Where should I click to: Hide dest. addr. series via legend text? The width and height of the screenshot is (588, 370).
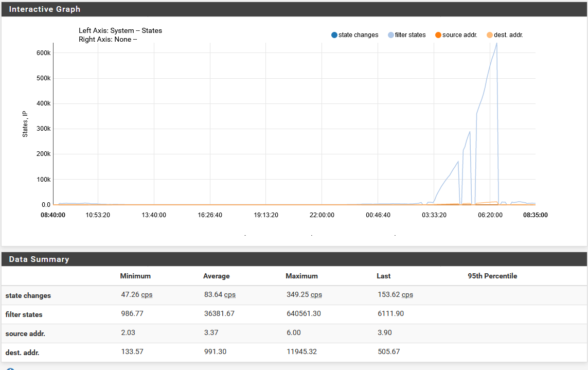[508, 35]
